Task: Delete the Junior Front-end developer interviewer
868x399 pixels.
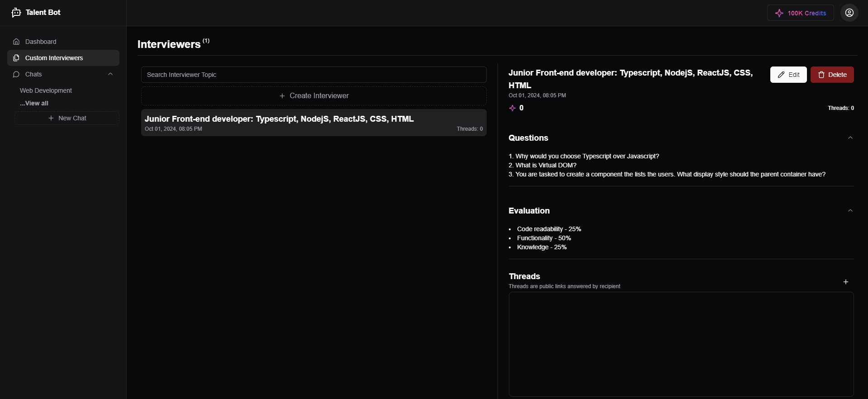Action: click(832, 75)
